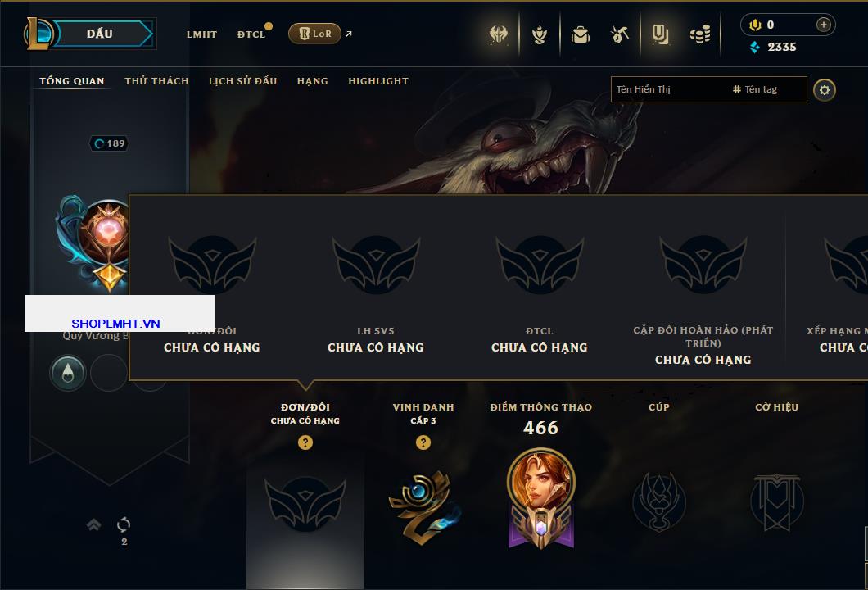868x590 pixels.
Task: Click the ĐTCL navigation item
Action: click(x=251, y=34)
